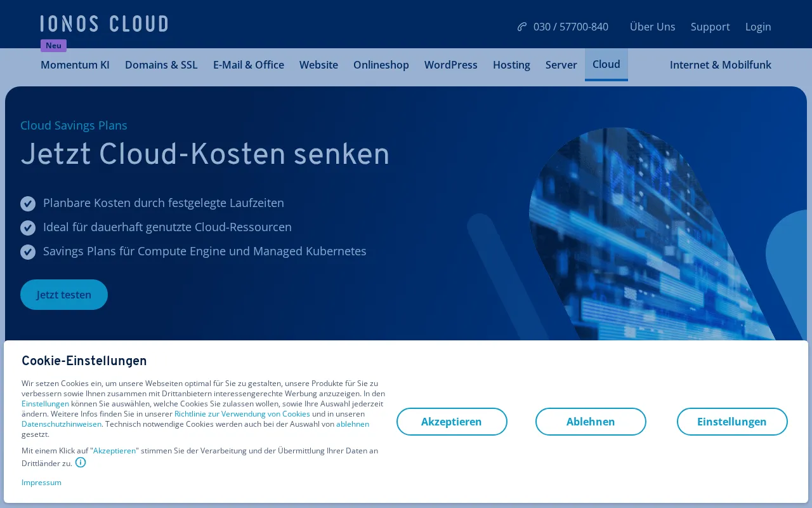Click the 'Jetzt Cloud-Kosten senken' headline
The image size is (812, 508).
coord(205,156)
